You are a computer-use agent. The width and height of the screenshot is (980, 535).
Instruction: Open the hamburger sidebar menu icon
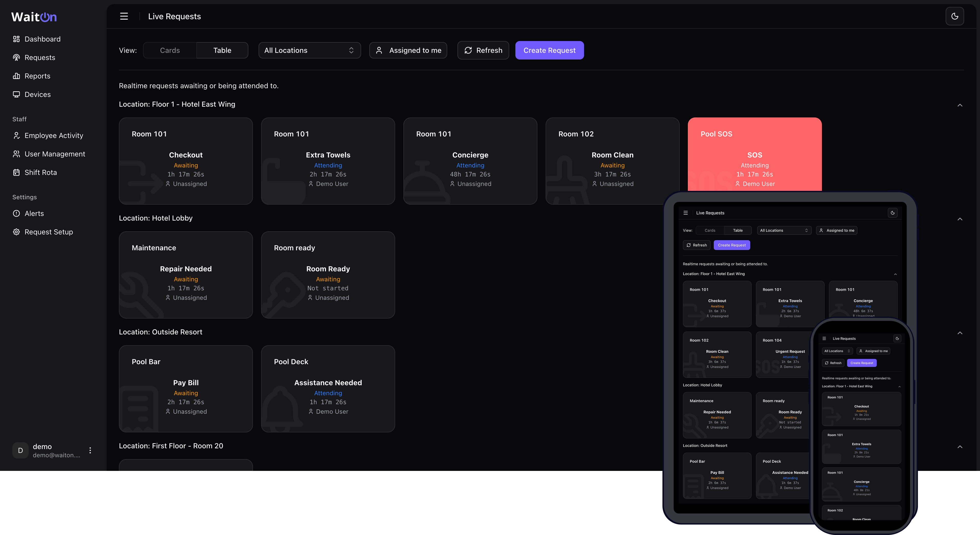coord(124,16)
